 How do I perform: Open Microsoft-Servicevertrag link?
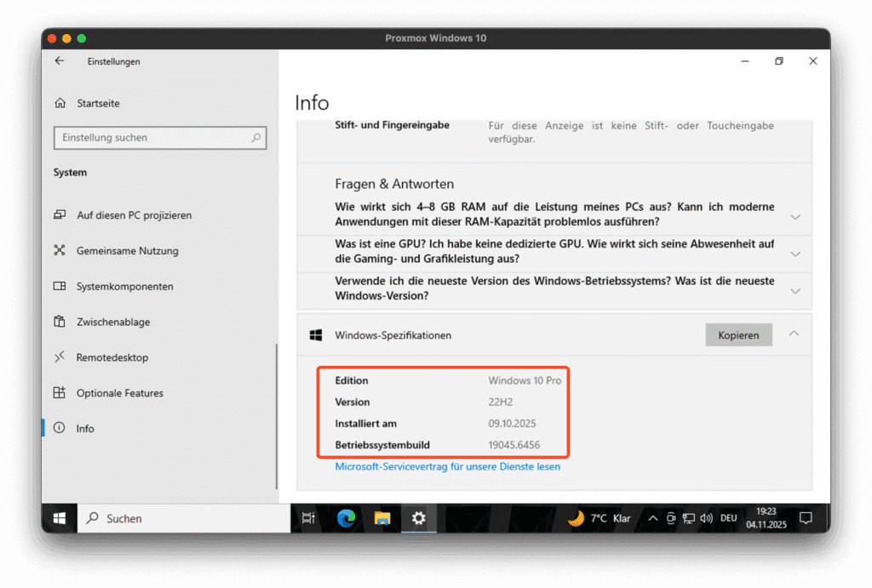tap(447, 466)
